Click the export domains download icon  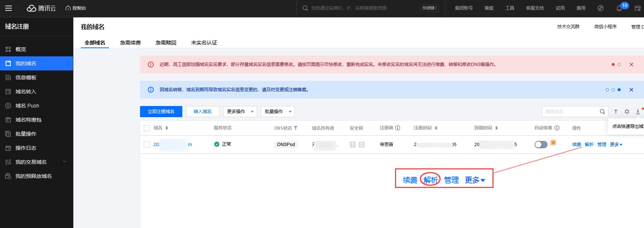click(x=638, y=112)
